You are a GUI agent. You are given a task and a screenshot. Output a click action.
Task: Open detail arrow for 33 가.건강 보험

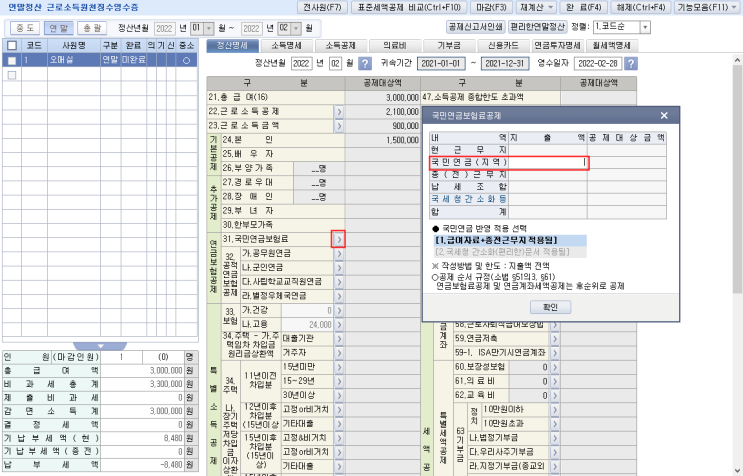pos(339,311)
